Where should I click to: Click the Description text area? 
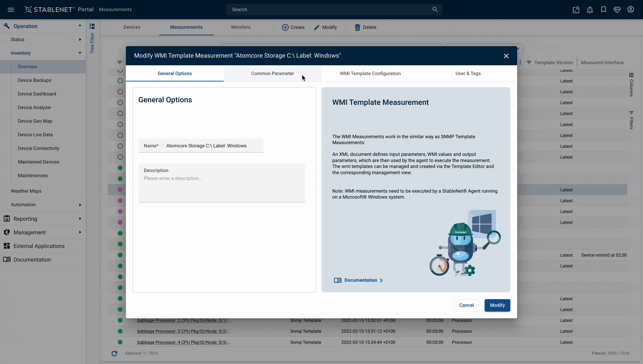click(x=222, y=183)
